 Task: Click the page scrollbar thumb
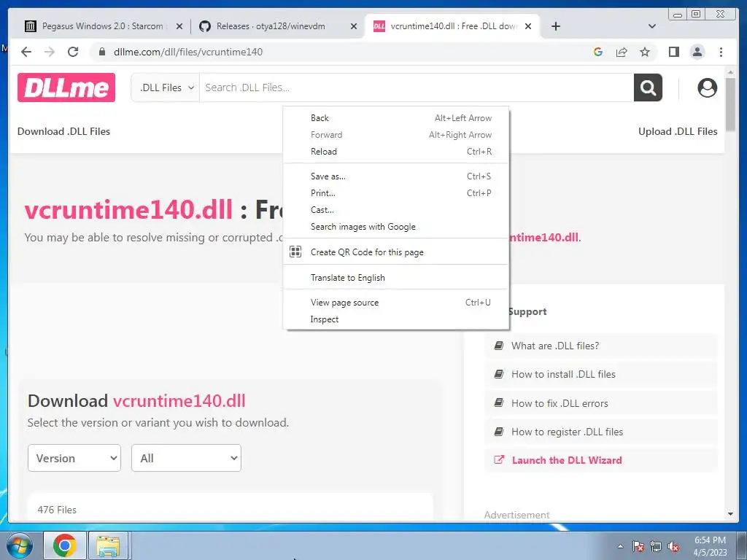pyautogui.click(x=730, y=104)
